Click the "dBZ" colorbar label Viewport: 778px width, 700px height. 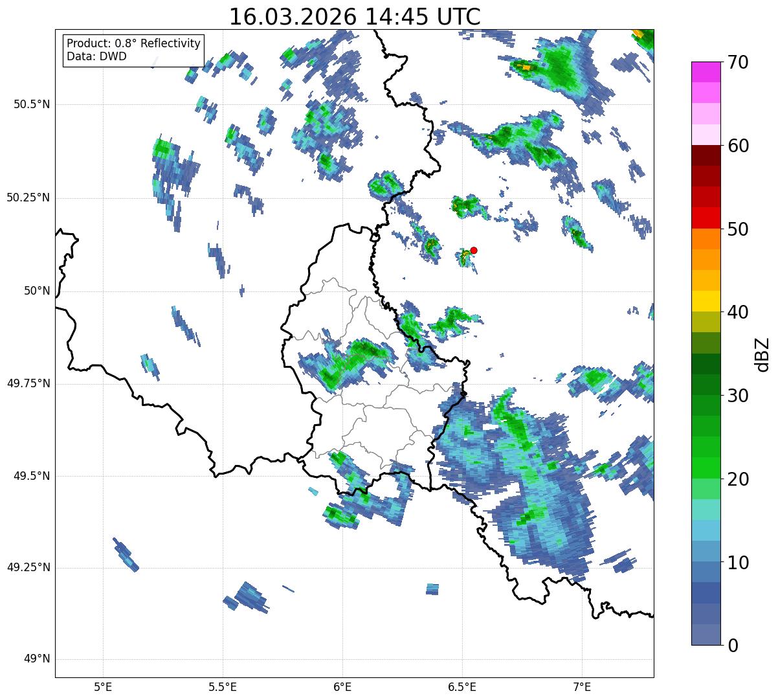click(x=762, y=354)
